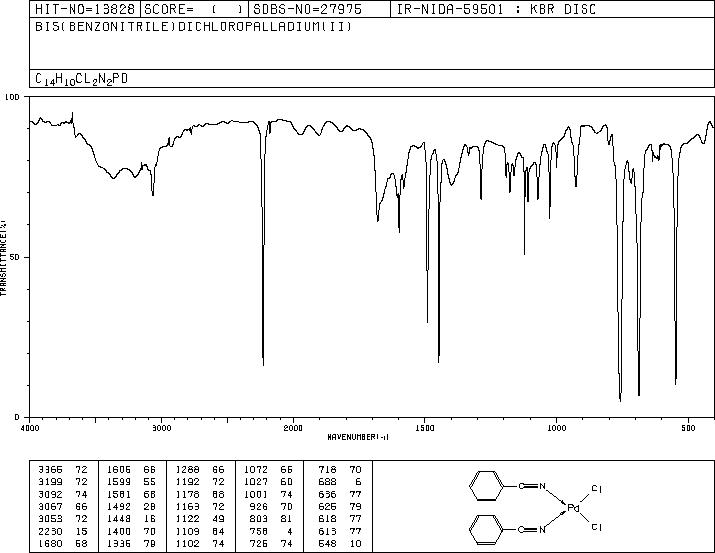The height and width of the screenshot is (553, 715).
Task: Select the IR-NIDA-59501 : KBR DISC label
Action: pyautogui.click(x=496, y=9)
